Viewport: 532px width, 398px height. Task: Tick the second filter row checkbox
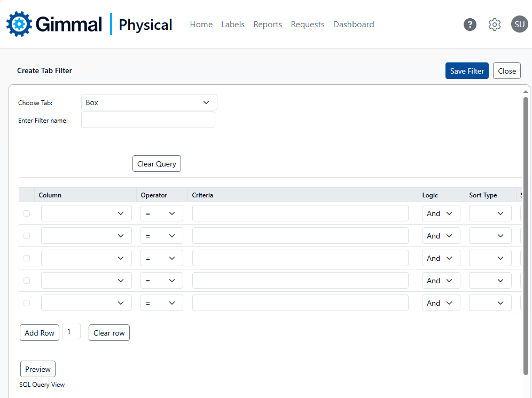pos(27,236)
